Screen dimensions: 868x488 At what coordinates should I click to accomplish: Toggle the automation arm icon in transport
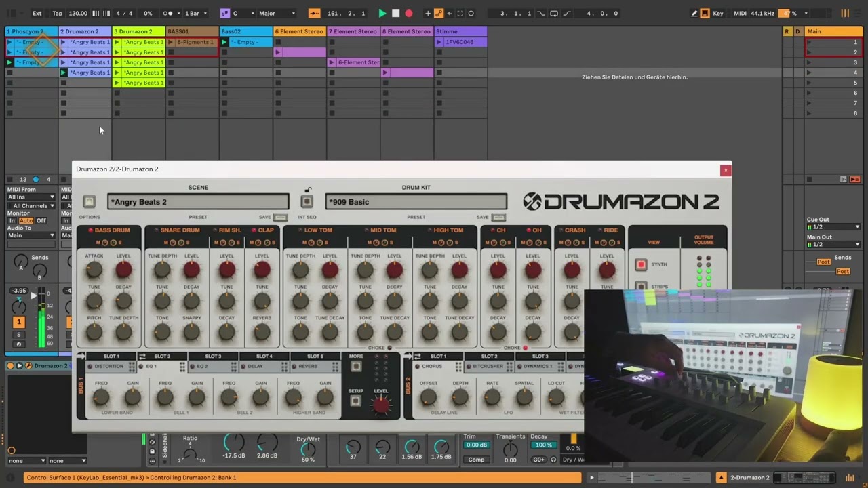pos(439,13)
